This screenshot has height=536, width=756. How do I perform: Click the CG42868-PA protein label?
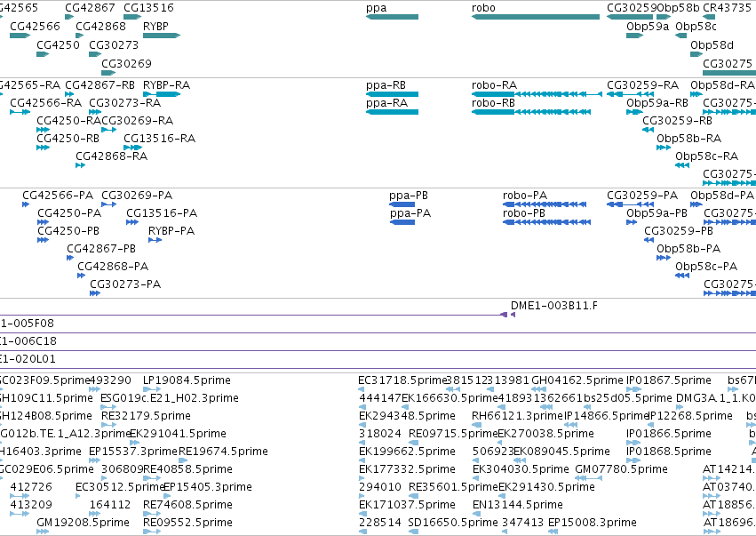coord(113,267)
